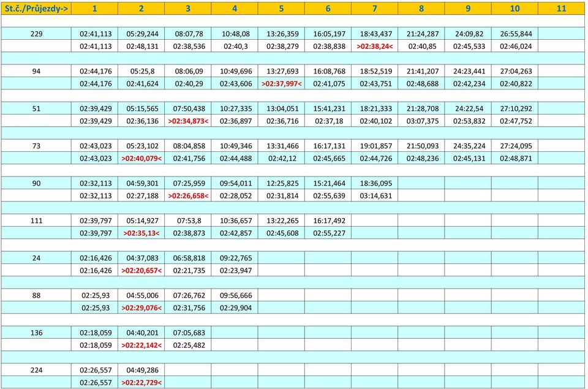Select cell 02:53,832
This screenshot has height=389, width=588.
point(469,121)
